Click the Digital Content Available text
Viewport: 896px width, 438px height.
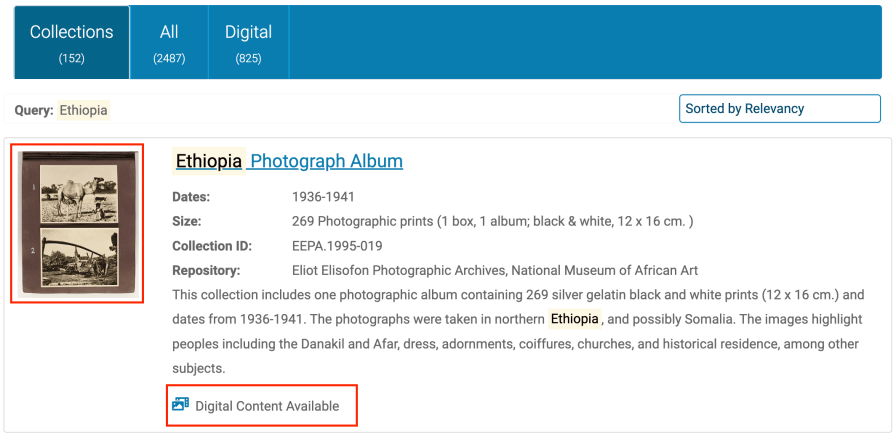[x=267, y=406]
